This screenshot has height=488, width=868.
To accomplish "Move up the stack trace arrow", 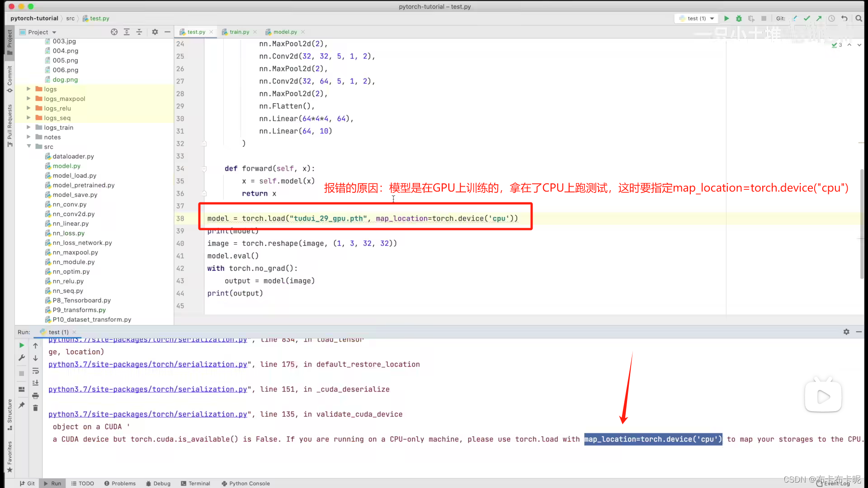I will pos(35,346).
